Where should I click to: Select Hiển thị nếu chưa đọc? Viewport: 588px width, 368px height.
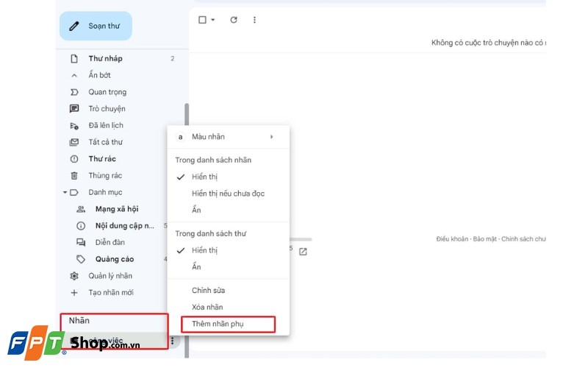(228, 194)
